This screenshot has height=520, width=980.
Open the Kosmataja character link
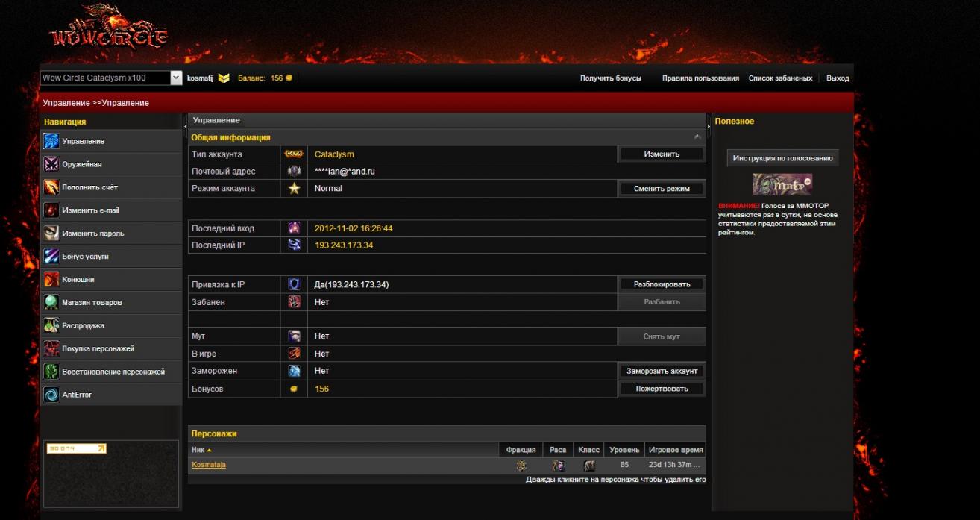pyautogui.click(x=209, y=465)
